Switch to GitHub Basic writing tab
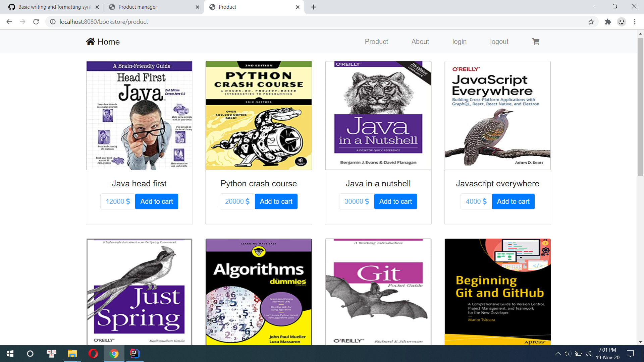The width and height of the screenshot is (644, 362). [54, 7]
